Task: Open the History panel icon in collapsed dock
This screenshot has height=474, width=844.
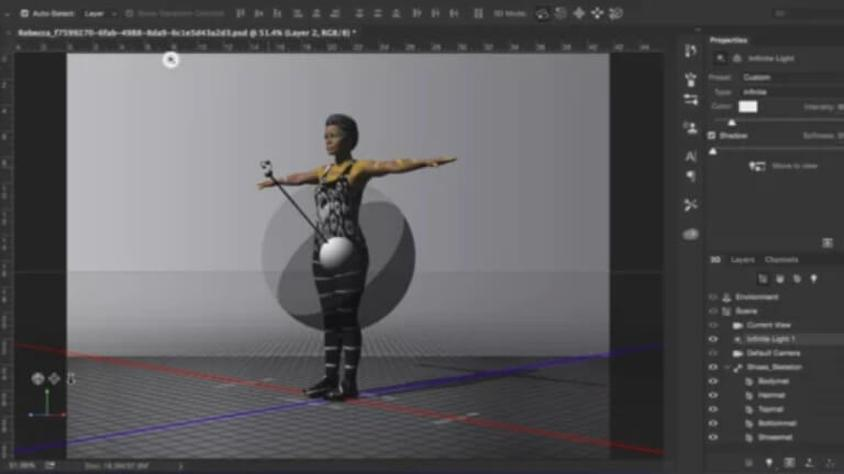Action: (x=691, y=51)
